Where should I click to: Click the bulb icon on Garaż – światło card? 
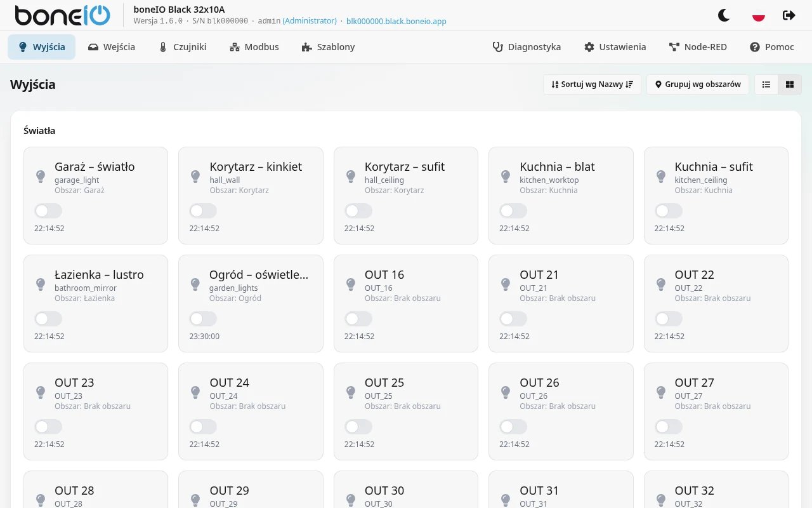(x=41, y=176)
